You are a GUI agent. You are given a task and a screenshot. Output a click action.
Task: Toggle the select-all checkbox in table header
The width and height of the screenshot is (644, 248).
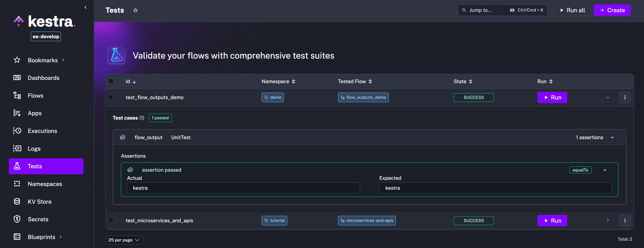[111, 81]
